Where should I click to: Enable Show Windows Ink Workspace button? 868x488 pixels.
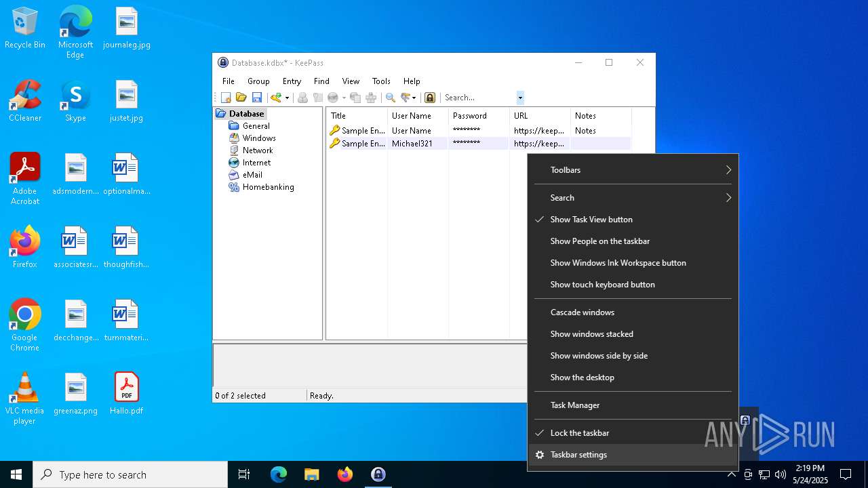pyautogui.click(x=633, y=263)
